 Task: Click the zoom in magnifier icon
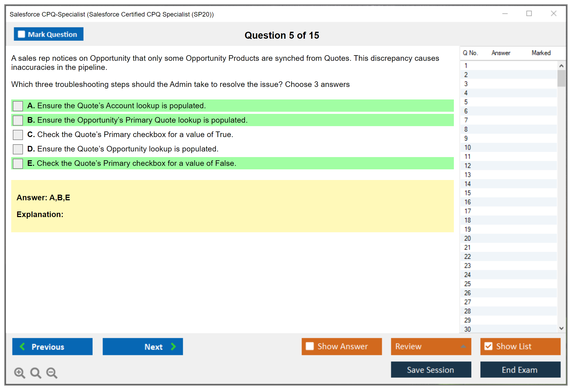(x=19, y=373)
